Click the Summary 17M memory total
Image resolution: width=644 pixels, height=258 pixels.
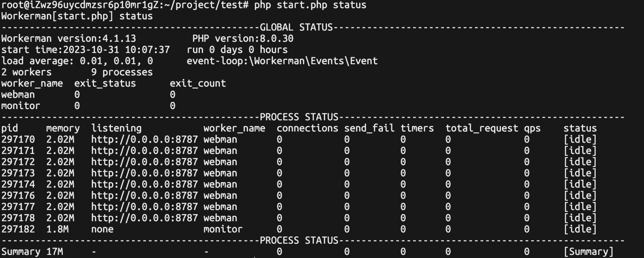[32, 252]
